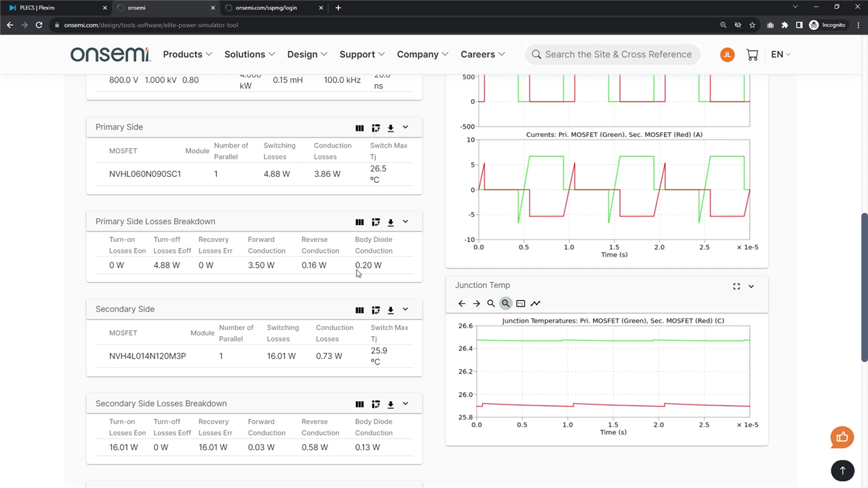Open the Careers menu
This screenshot has height=488, width=868.
483,54
